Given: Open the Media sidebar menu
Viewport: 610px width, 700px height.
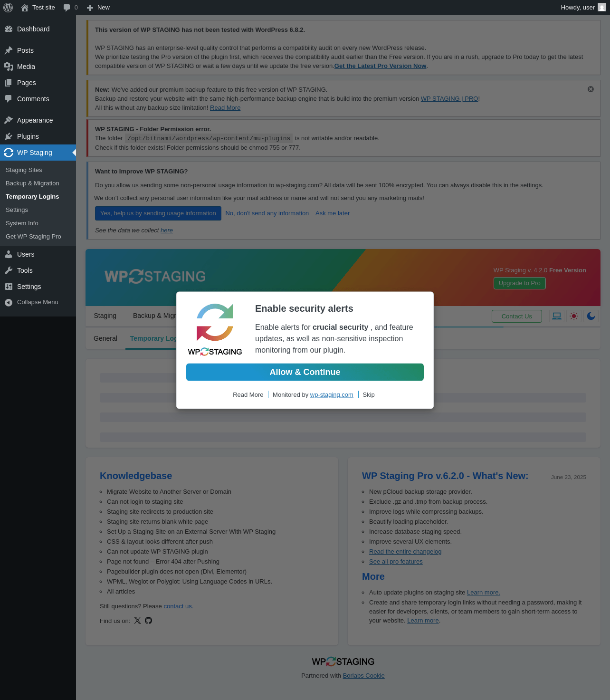Looking at the screenshot, I should point(38,67).
